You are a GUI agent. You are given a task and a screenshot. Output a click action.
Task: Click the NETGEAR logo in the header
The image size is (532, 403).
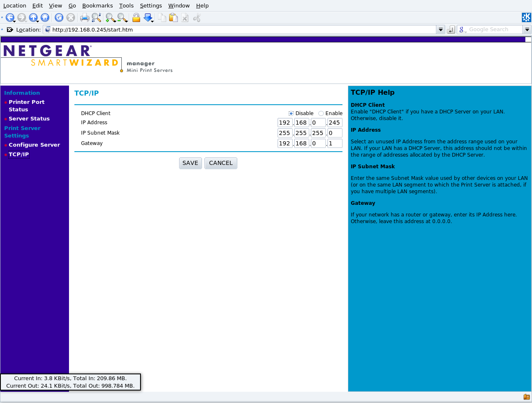pos(47,51)
